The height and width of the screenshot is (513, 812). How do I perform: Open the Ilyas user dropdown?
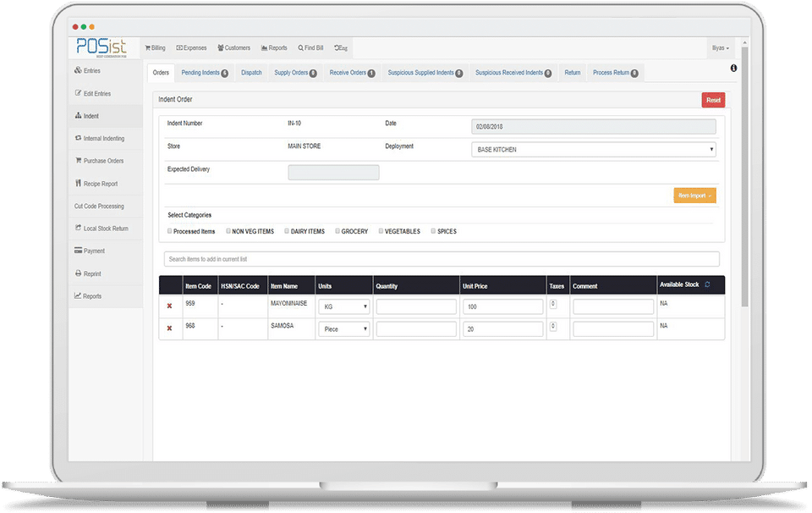[721, 47]
